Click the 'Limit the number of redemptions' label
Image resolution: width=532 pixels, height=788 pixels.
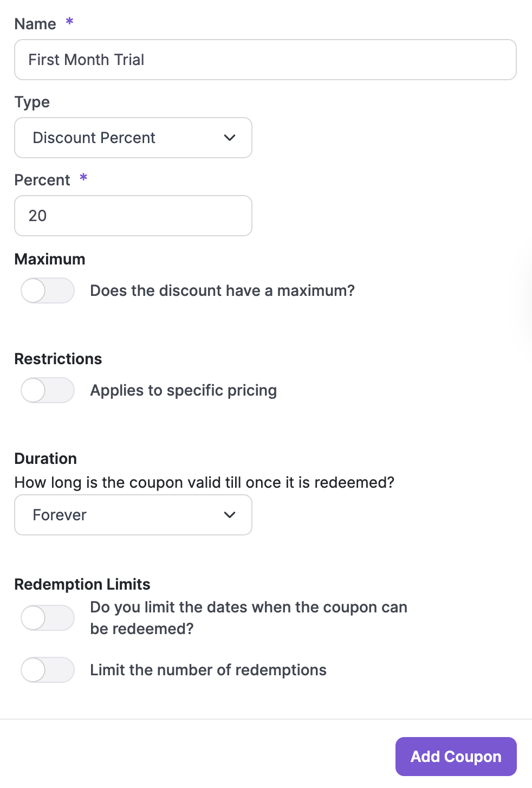208,670
